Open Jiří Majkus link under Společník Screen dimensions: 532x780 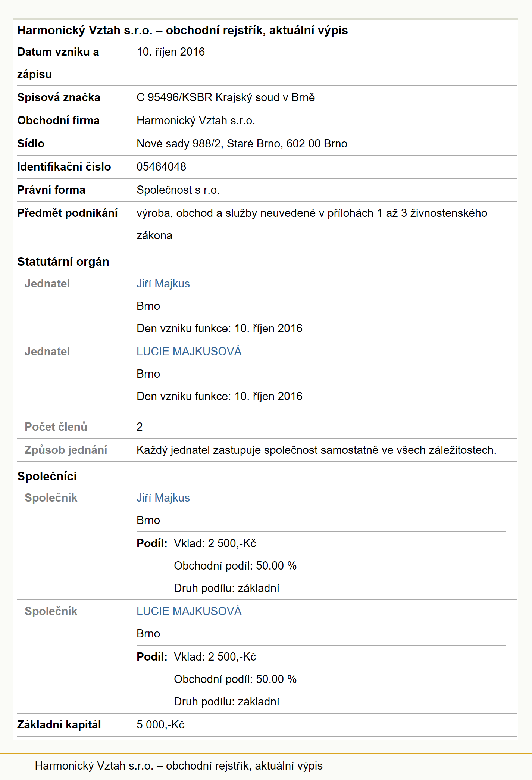[x=163, y=498]
